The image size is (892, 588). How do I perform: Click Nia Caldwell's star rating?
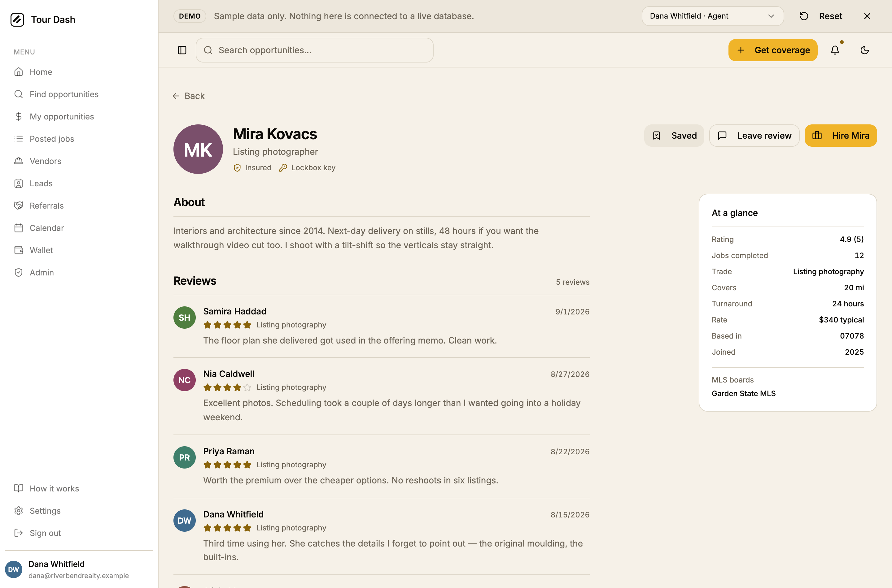227,387
